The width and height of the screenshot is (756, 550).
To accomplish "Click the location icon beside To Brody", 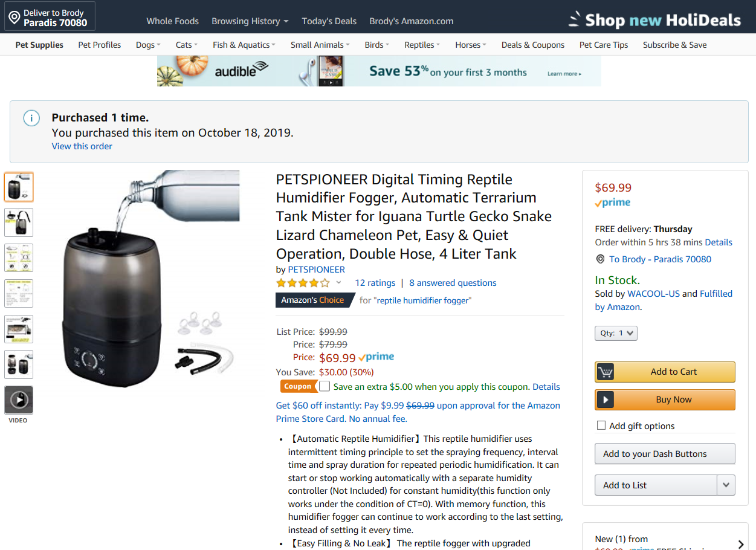I will (x=600, y=259).
